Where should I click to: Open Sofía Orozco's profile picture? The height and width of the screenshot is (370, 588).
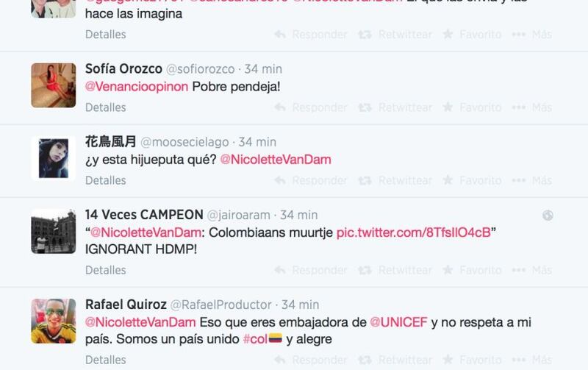[54, 85]
